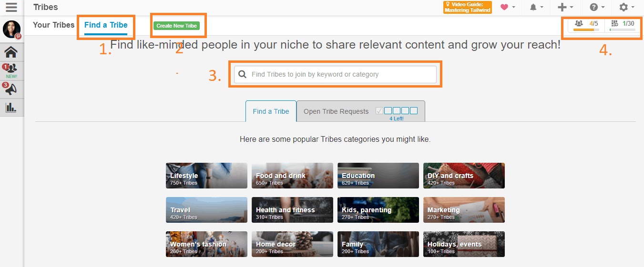Click the Tribes page title
This screenshot has width=644, height=267.
[46, 7]
